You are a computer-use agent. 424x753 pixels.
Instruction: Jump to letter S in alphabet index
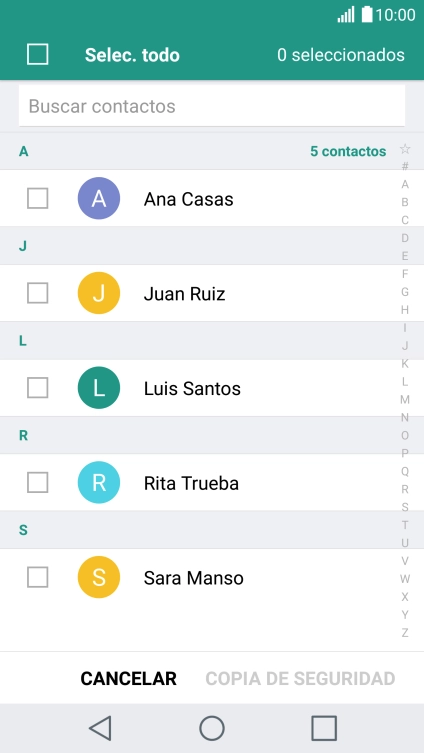click(x=405, y=507)
